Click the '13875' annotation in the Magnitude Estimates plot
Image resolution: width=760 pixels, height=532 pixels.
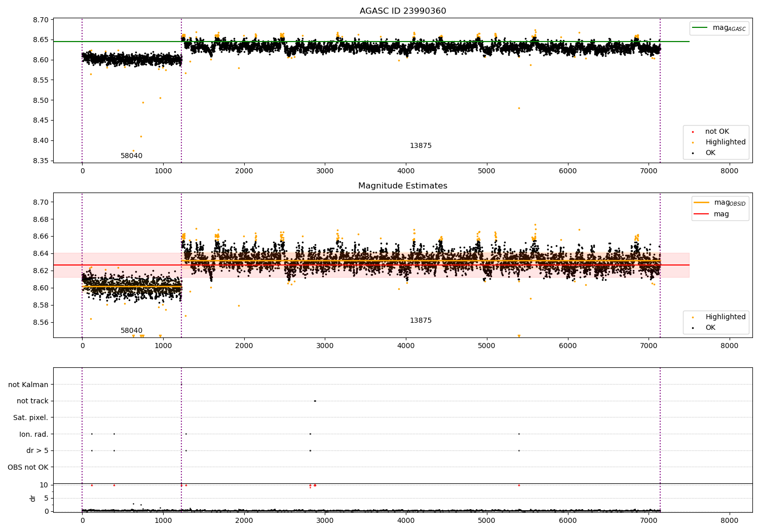421,321
